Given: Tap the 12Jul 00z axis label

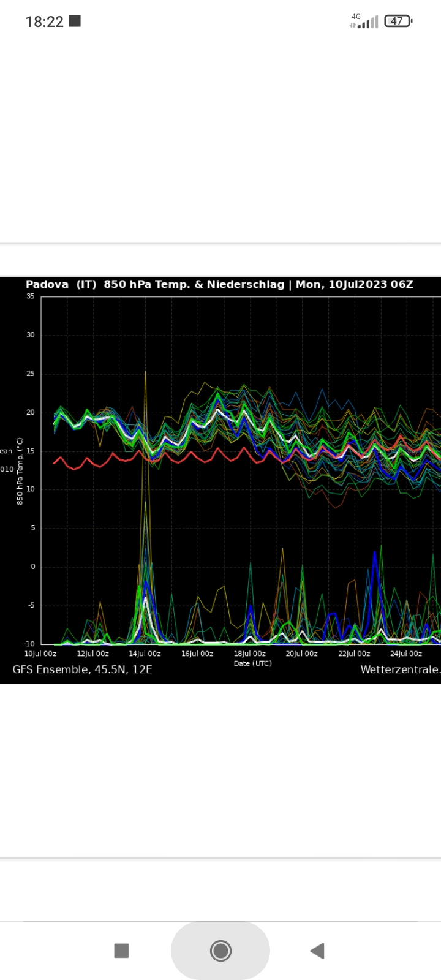Looking at the screenshot, I should point(92,654).
